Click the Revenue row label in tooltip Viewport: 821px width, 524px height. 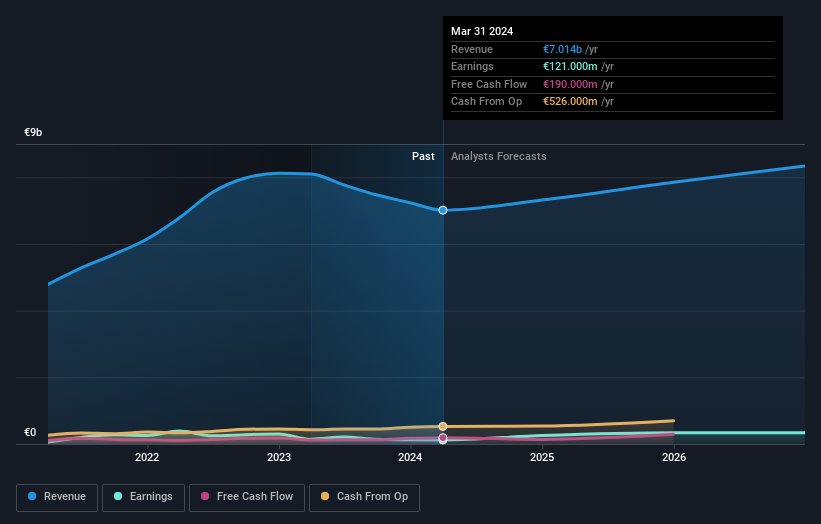pos(472,49)
